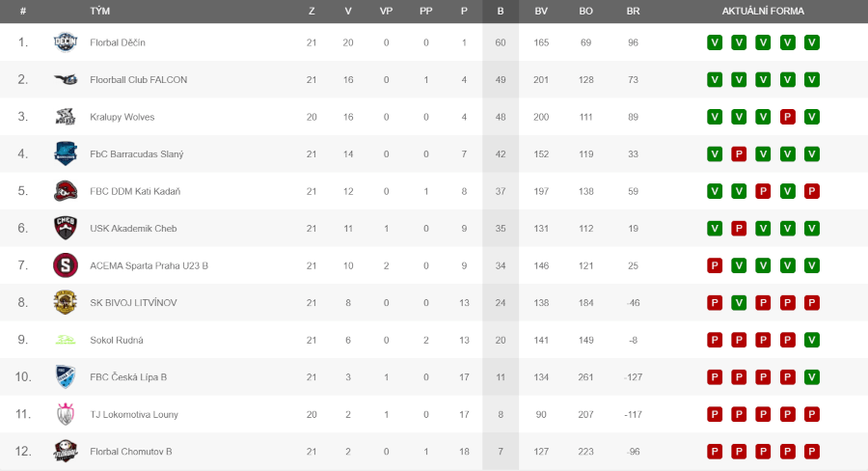
Task: Open Kralupy Wolves red P loss badge
Action: pyautogui.click(x=787, y=117)
